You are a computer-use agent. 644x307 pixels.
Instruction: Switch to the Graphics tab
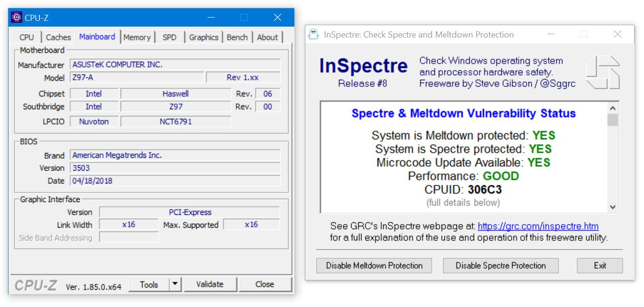(204, 37)
